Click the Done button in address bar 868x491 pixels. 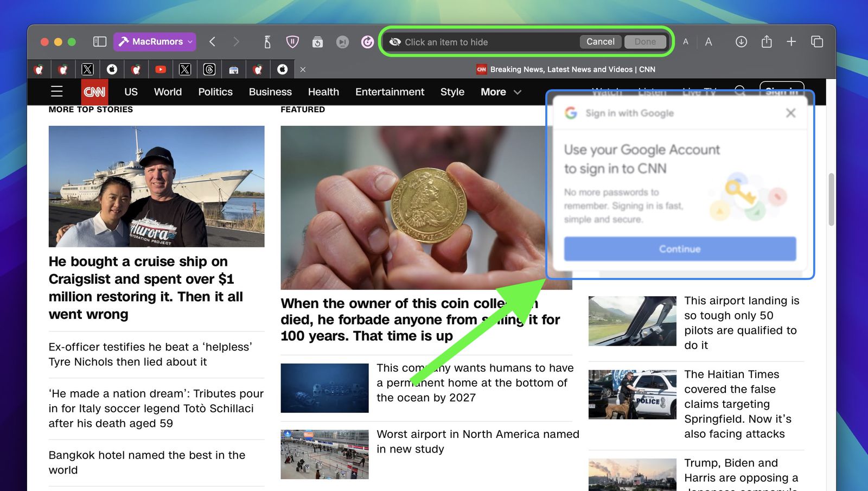pos(645,42)
